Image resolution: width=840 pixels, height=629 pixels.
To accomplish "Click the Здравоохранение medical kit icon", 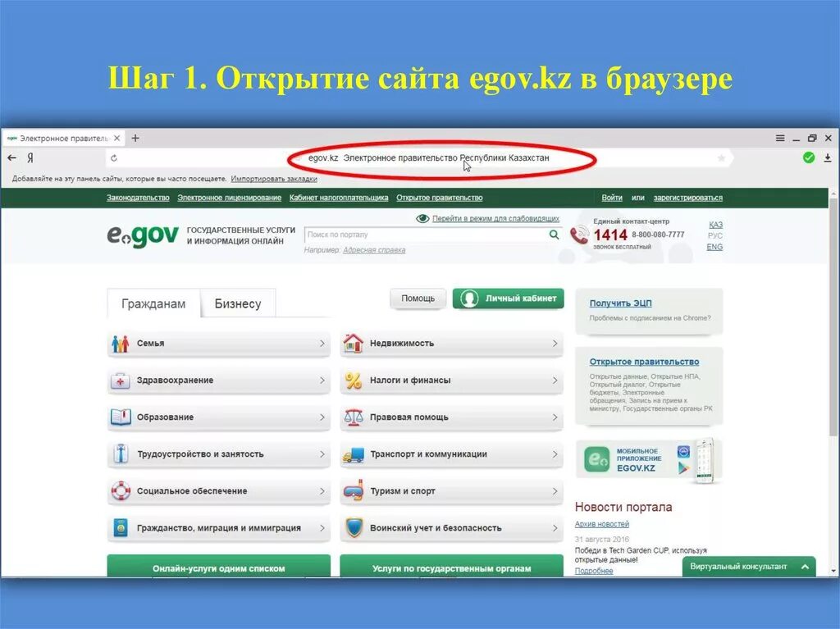I will [x=121, y=381].
